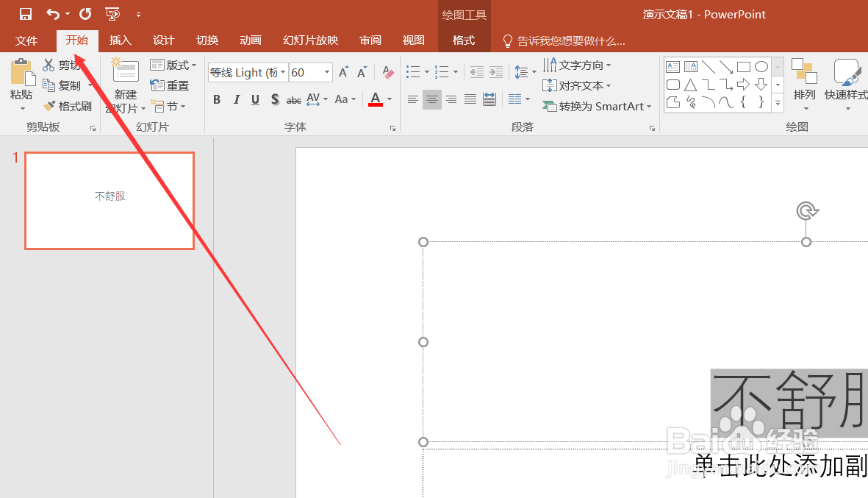Toggle center text alignment
868x498 pixels.
(x=431, y=99)
